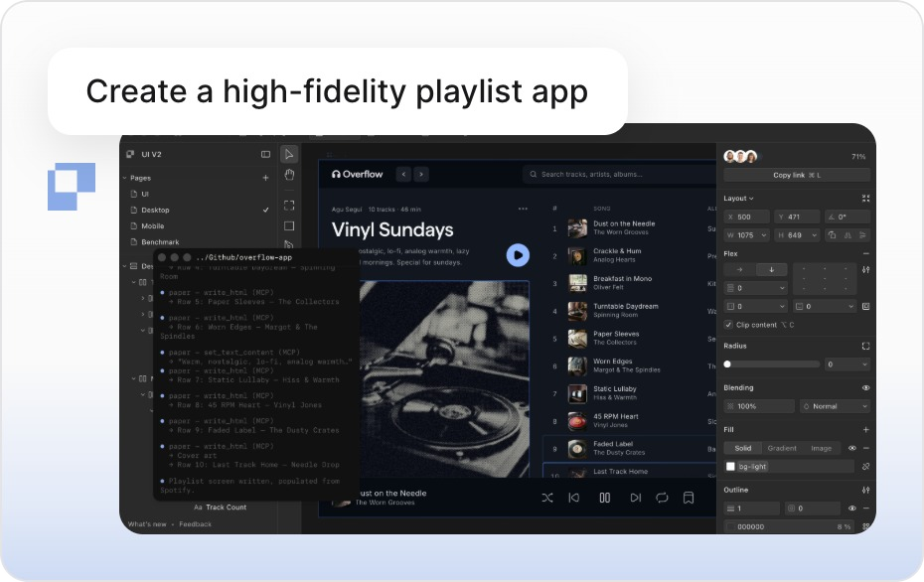Remove the fill with its minus icon
Viewport: 924px width, 582px height.
tap(865, 448)
